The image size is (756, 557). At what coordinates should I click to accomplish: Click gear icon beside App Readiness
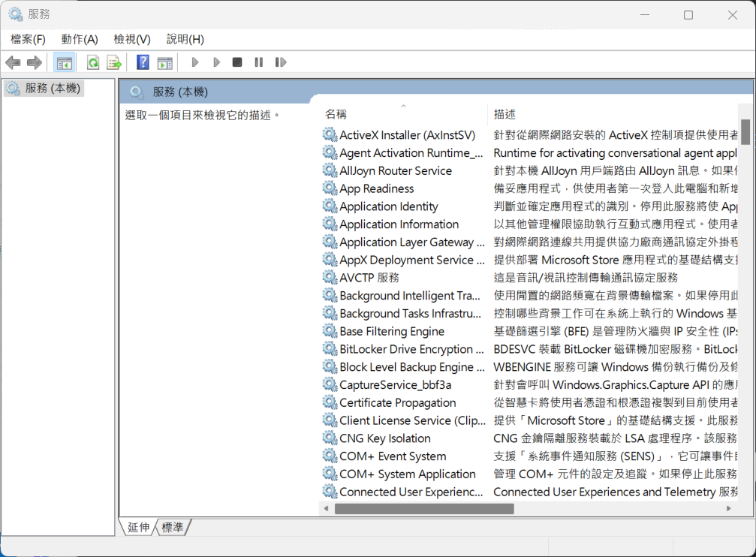pos(330,188)
